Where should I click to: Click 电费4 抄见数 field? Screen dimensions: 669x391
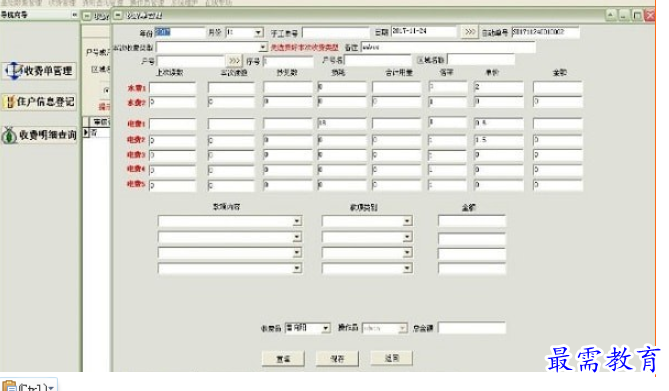point(288,169)
